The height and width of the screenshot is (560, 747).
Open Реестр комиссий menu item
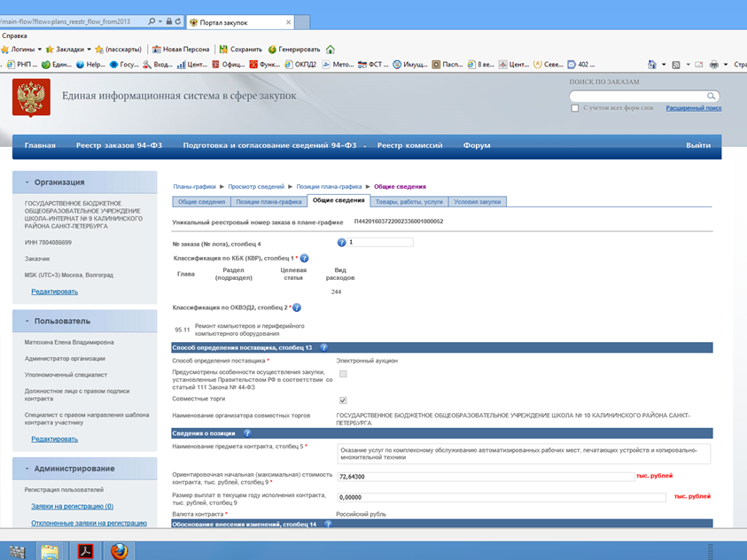coord(409,145)
